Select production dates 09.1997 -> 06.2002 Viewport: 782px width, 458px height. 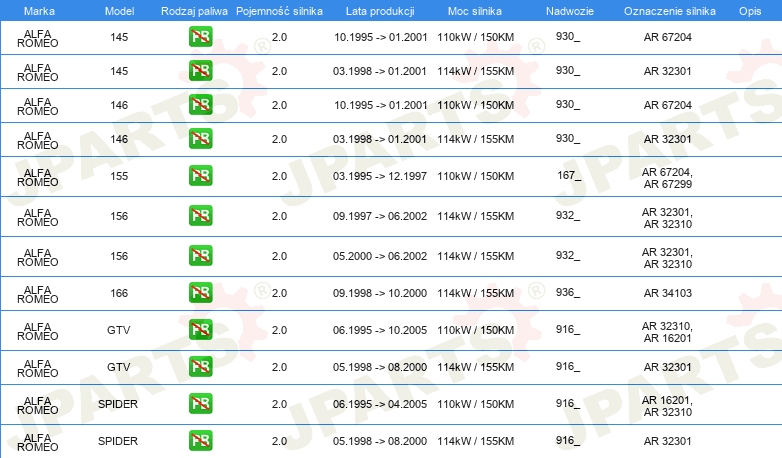coord(380,216)
